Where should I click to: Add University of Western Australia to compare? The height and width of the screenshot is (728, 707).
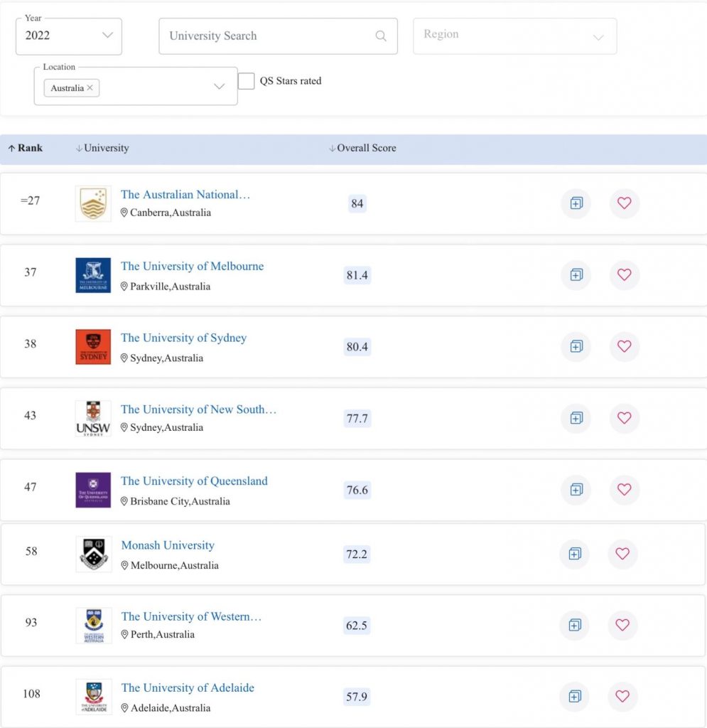[575, 625]
